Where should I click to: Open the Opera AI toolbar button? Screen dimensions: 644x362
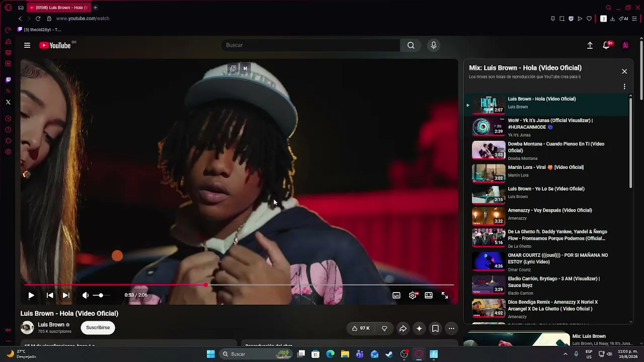(623, 19)
